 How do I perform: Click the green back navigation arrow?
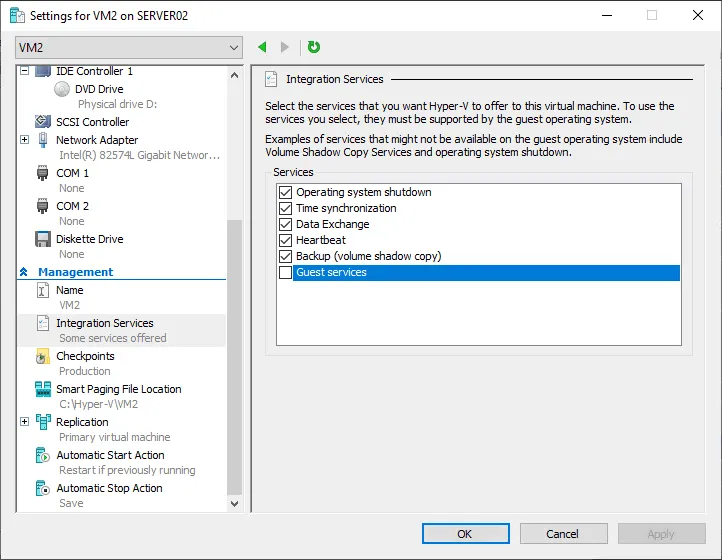pos(262,47)
